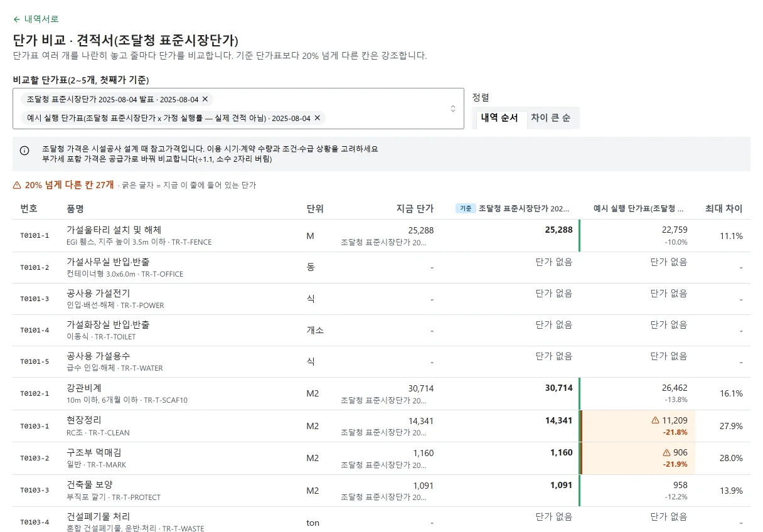Viewport: 763px width, 532px height.
Task: Click warning icon next to 11,209
Action: [656, 420]
